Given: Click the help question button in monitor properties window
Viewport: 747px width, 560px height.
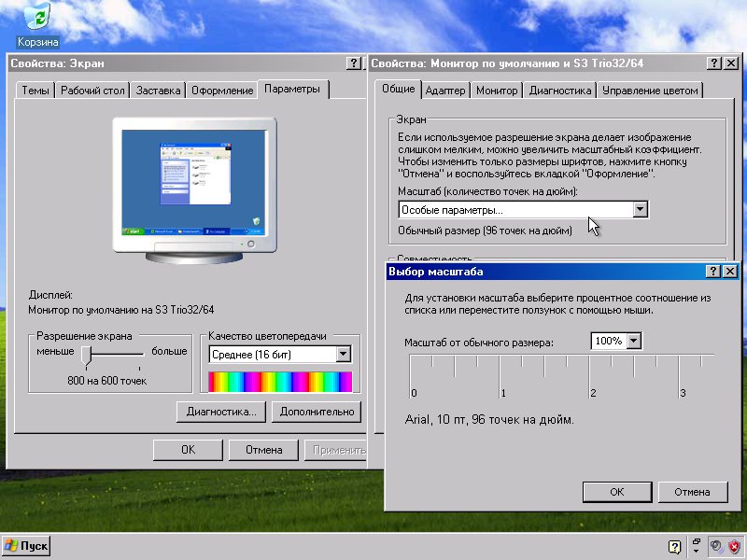Looking at the screenshot, I should pyautogui.click(x=713, y=63).
